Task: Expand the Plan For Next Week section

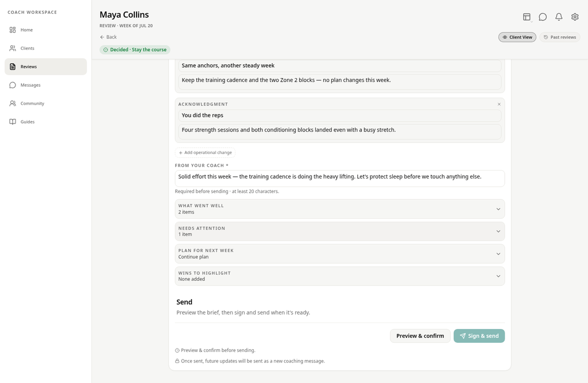Action: point(340,254)
